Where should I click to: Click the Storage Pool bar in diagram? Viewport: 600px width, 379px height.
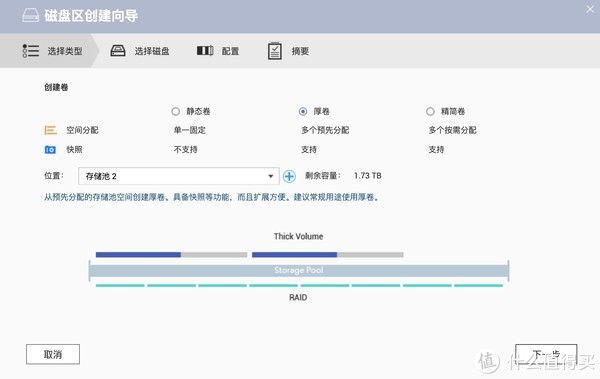(x=298, y=270)
